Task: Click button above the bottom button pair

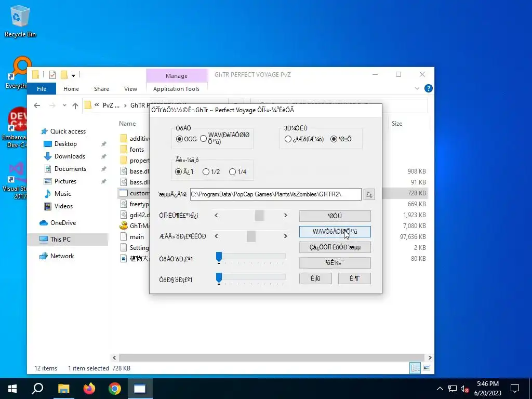Action: [335, 262]
